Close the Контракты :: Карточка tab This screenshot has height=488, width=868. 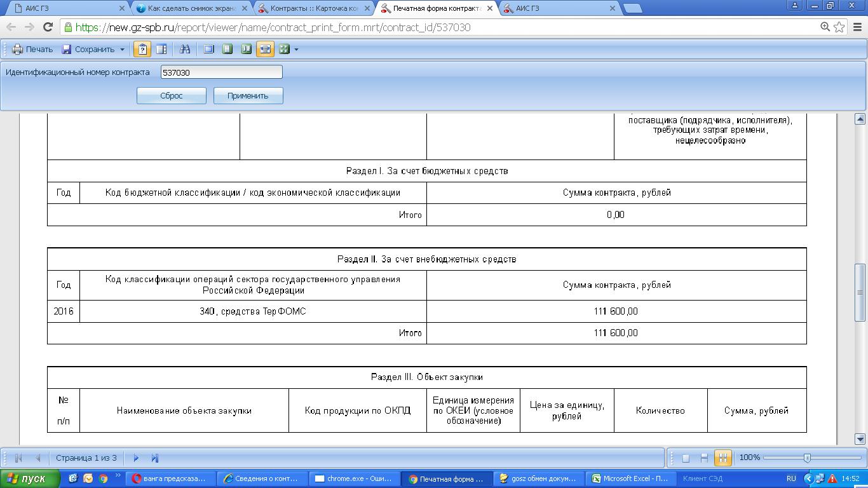[367, 8]
